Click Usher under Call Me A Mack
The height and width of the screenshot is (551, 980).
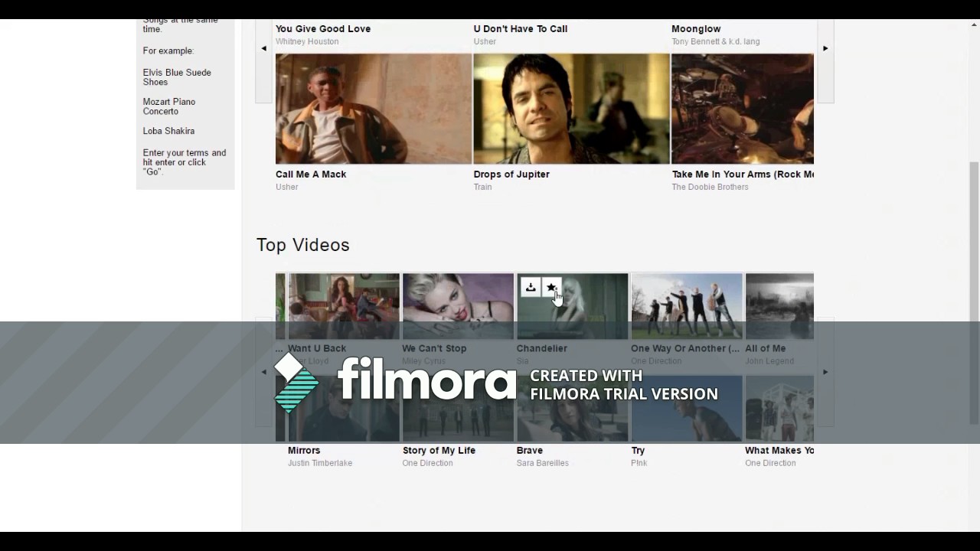coord(287,187)
